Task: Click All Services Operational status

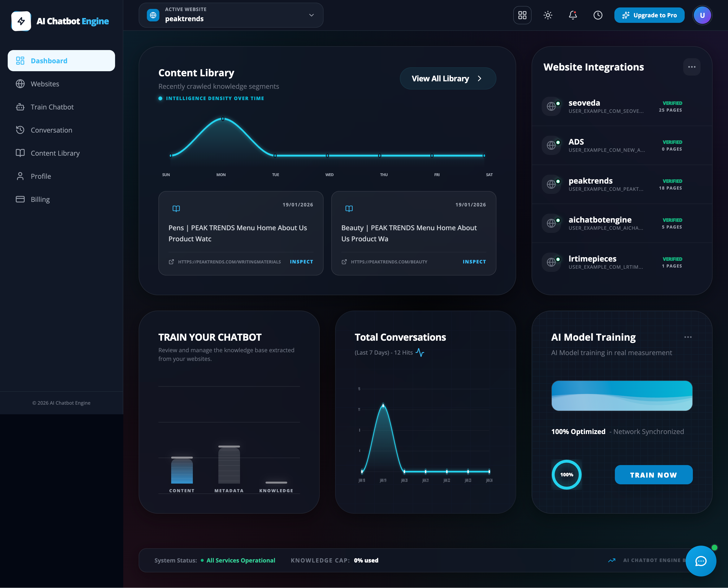Action: [241, 560]
